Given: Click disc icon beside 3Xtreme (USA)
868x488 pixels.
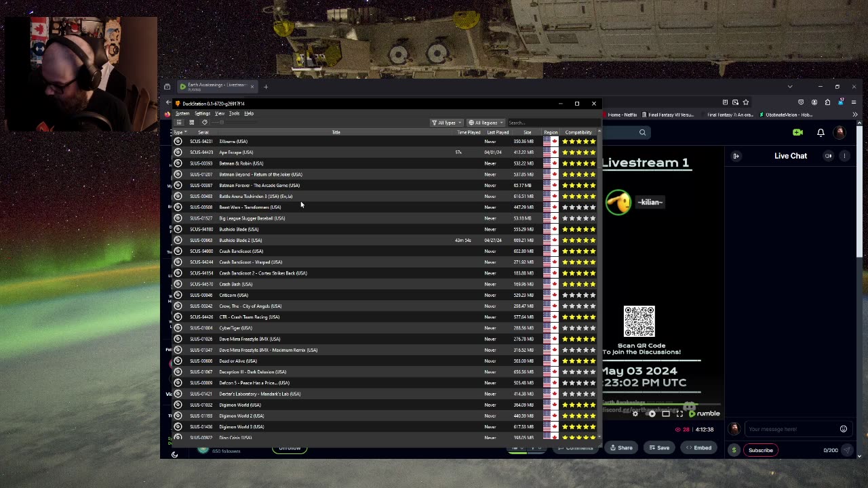Looking at the screenshot, I should pos(178,141).
